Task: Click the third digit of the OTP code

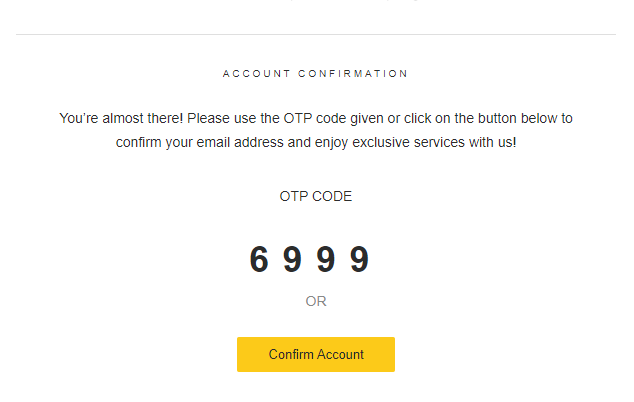Action: pos(326,259)
